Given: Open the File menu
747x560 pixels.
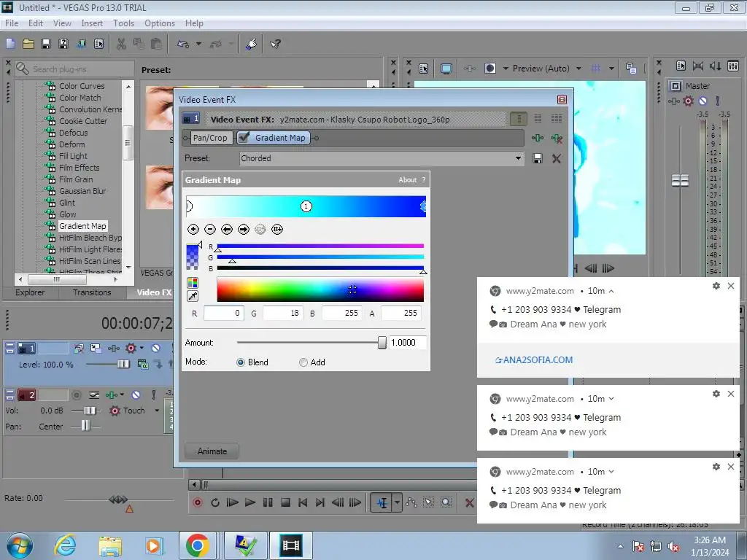Looking at the screenshot, I should click(x=12, y=23).
